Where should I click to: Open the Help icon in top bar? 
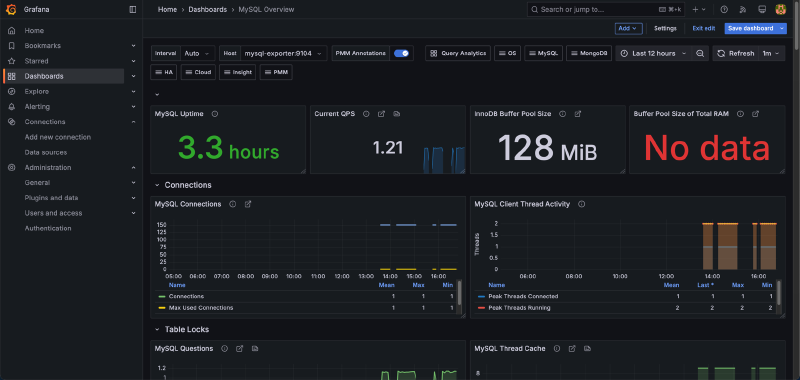coord(723,9)
